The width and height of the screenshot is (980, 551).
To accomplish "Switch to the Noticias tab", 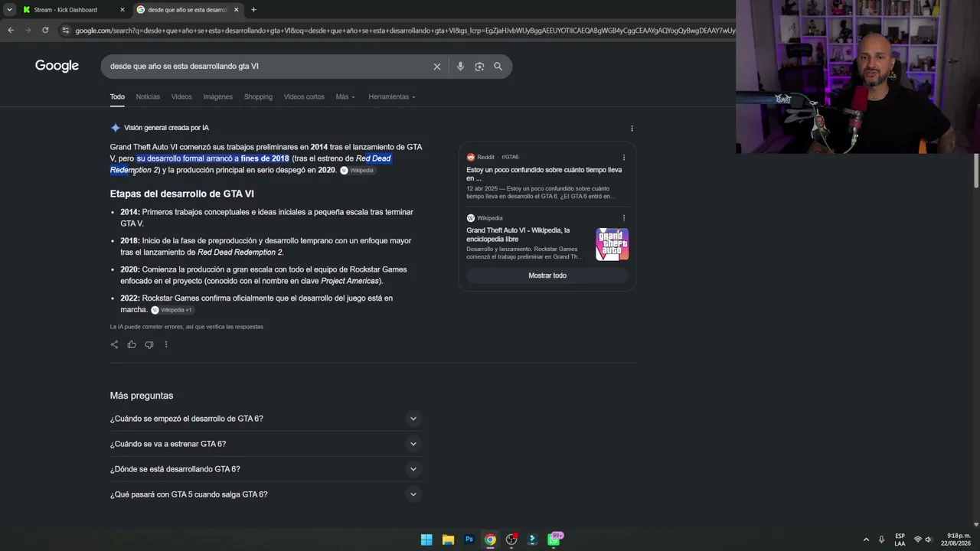I will coord(148,97).
